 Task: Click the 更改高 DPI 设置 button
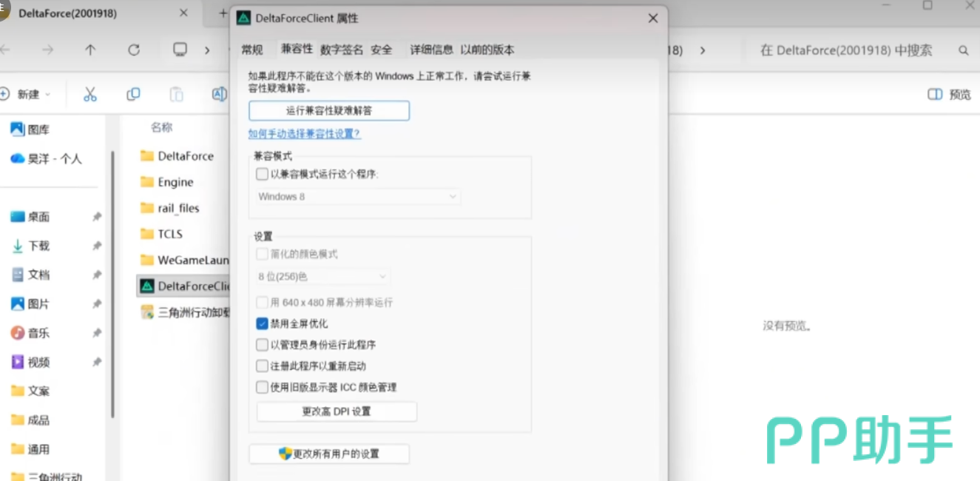pyautogui.click(x=337, y=411)
